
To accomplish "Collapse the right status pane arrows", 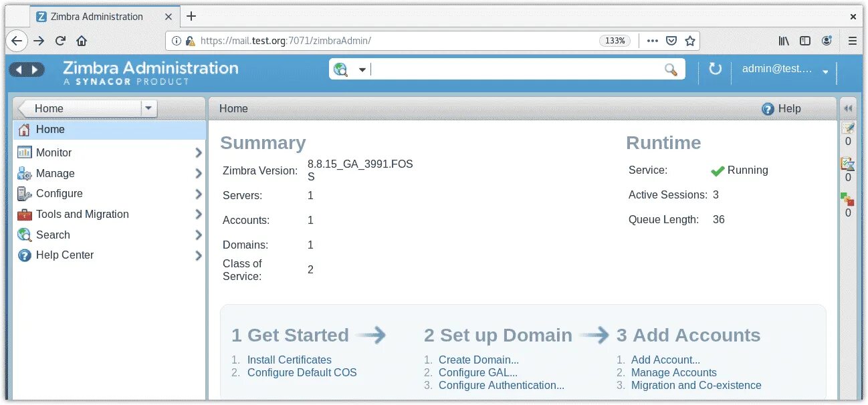I will (848, 108).
